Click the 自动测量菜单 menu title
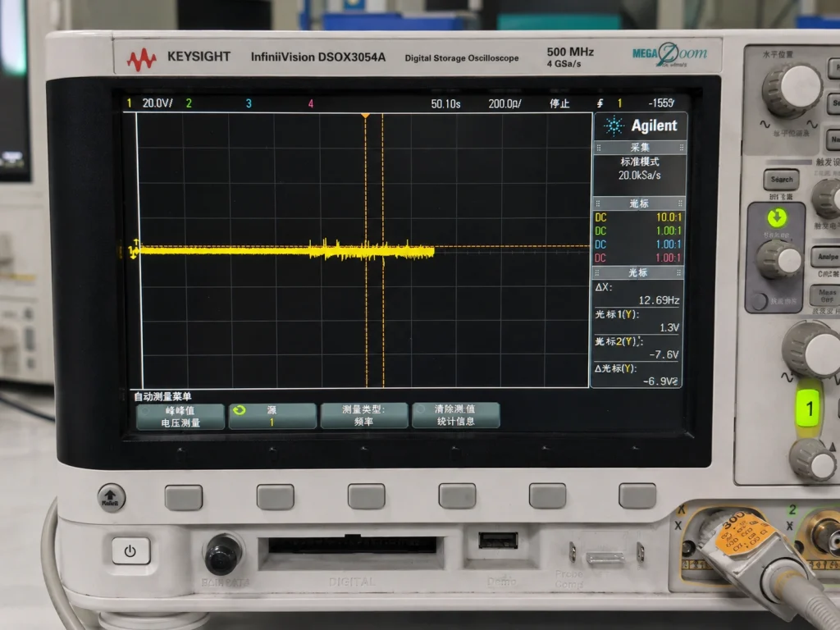 [x=162, y=396]
